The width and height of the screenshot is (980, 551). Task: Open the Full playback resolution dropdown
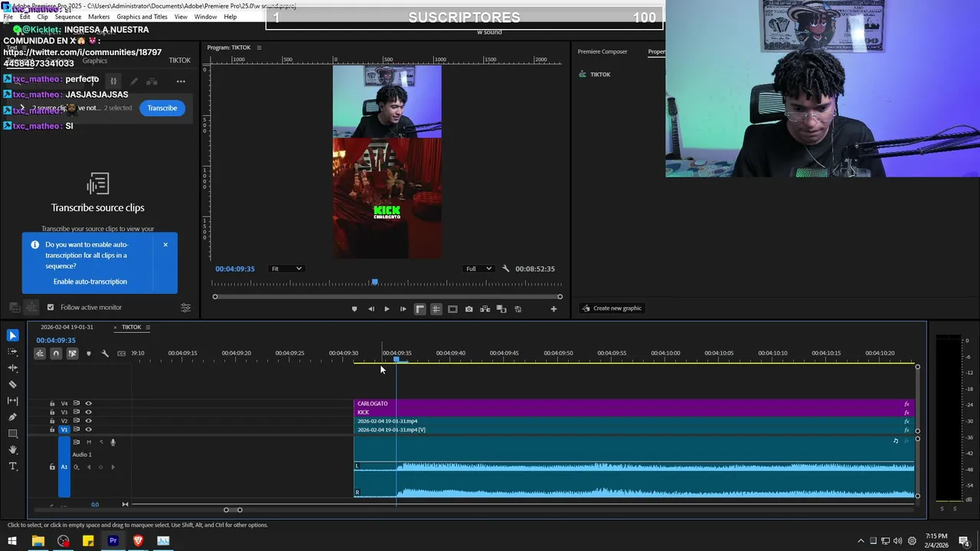coord(479,269)
